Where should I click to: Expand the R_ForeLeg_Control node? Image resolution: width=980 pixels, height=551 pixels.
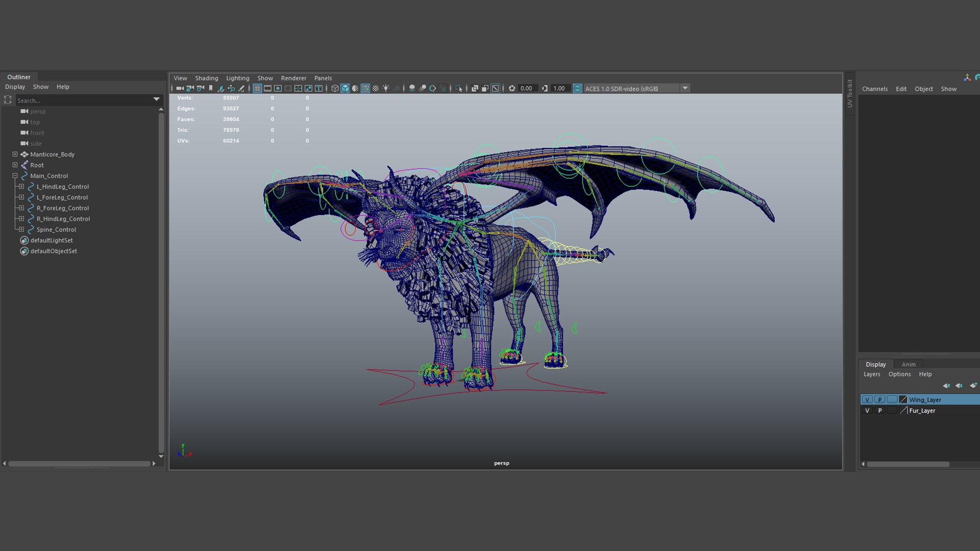pos(21,208)
